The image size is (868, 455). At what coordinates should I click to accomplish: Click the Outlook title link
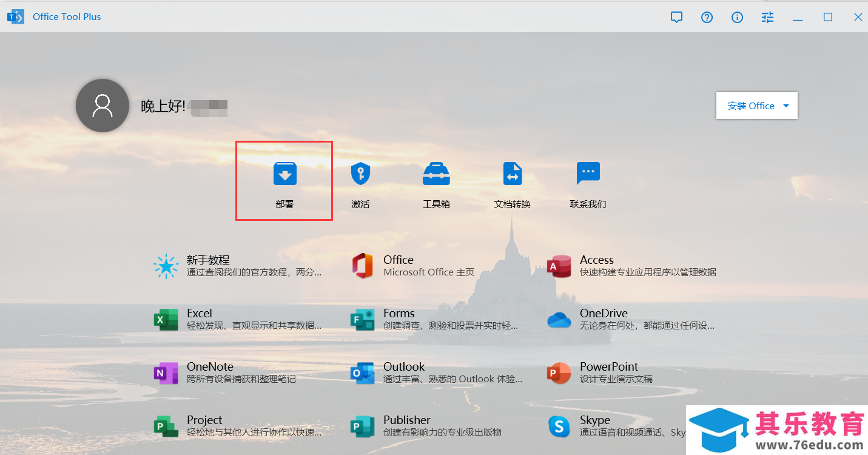pyautogui.click(x=404, y=366)
